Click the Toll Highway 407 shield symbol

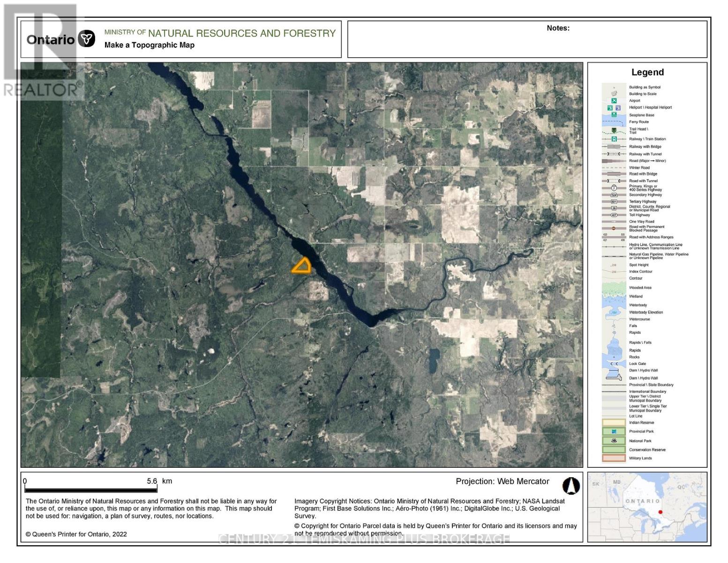[x=614, y=215]
